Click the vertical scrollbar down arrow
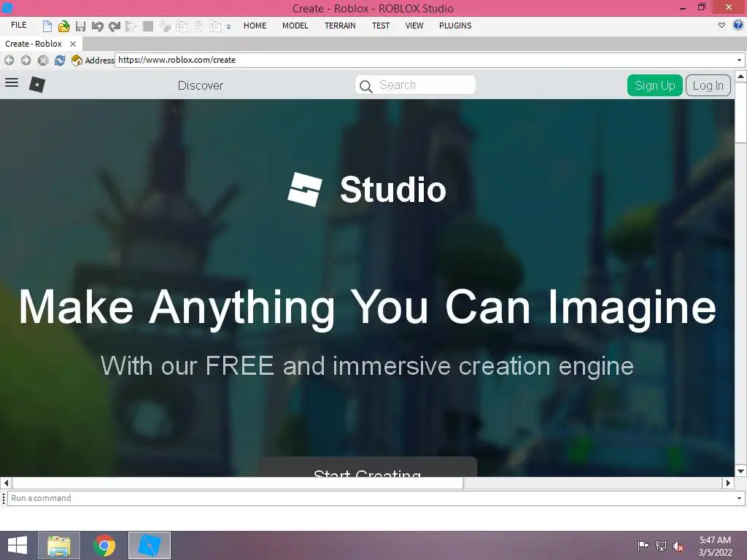Screen dimensions: 747x560 pyautogui.click(x=741, y=471)
